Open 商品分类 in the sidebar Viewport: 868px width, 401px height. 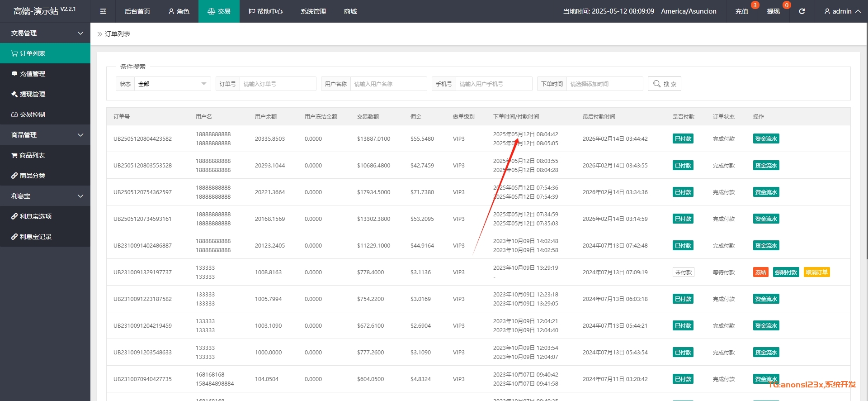45,176
